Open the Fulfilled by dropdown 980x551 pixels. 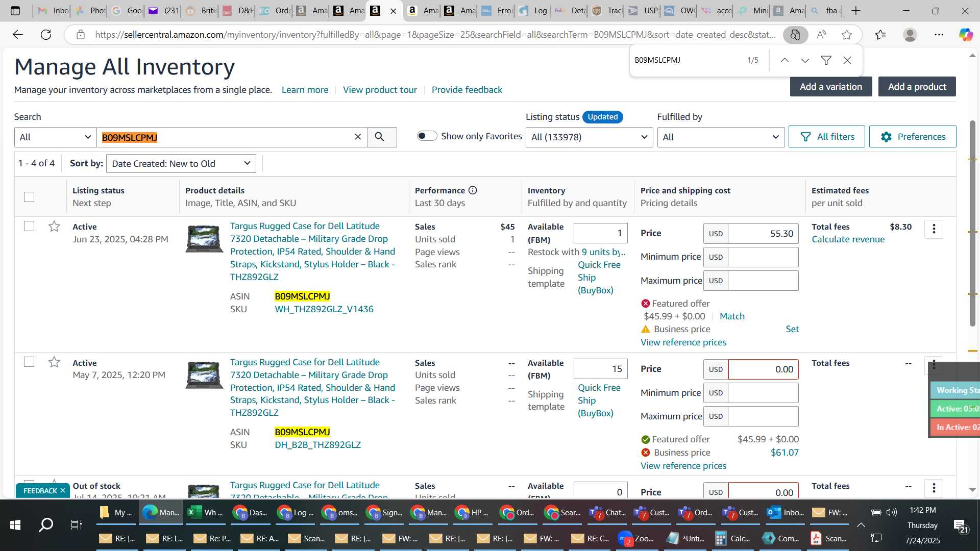(x=721, y=137)
